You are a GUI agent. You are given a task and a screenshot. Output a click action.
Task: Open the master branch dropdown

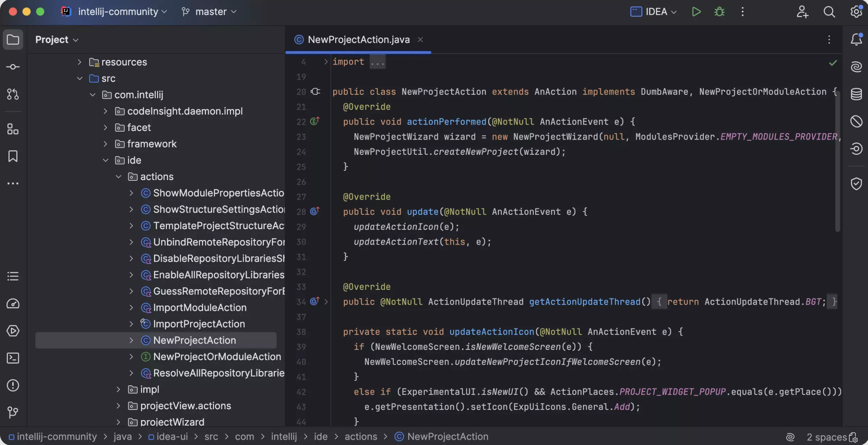tap(208, 12)
